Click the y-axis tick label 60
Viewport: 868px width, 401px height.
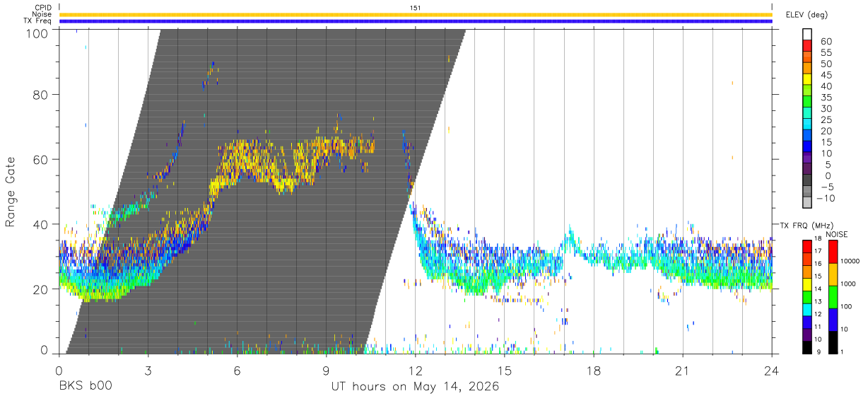[40, 159]
